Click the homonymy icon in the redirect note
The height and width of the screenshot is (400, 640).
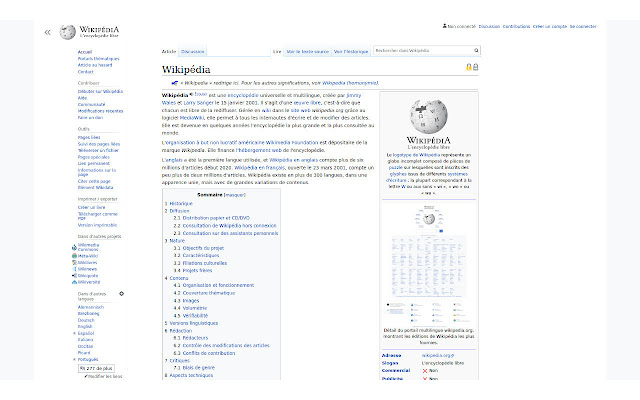175,83
